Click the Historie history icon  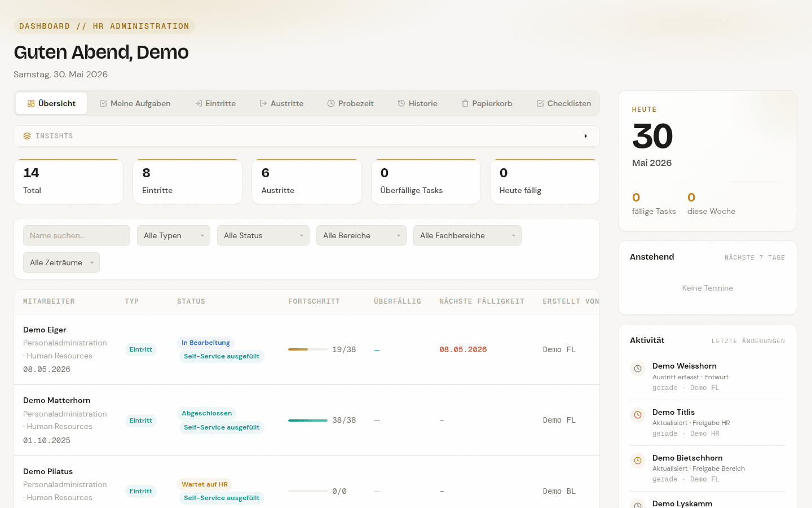[401, 103]
